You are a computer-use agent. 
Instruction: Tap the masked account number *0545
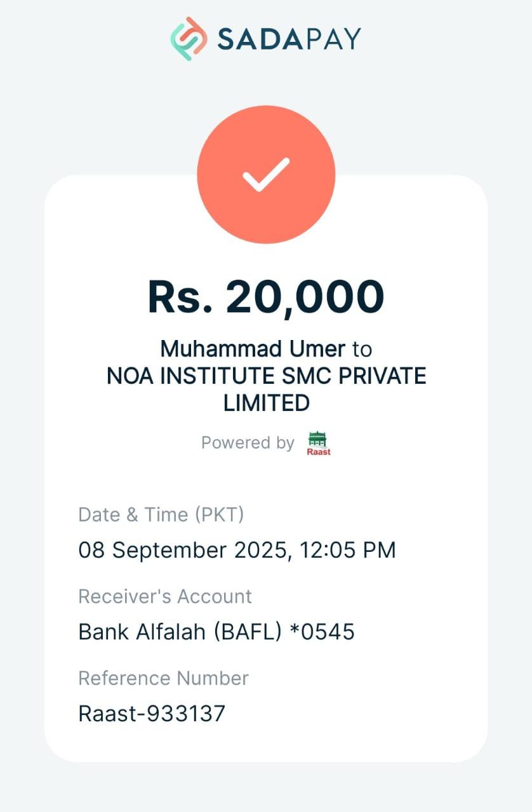point(322,632)
